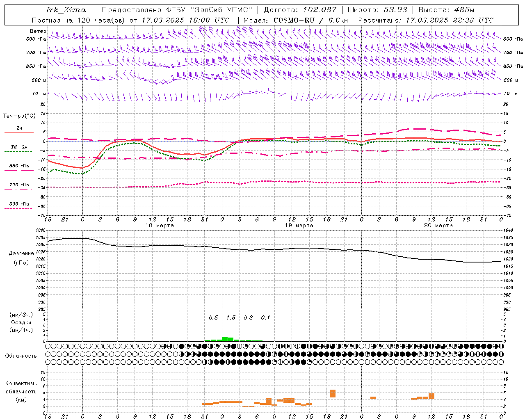Select the text Прогноз на 120 часа(ов)
This screenshot has width=525, height=420.
click(x=79, y=20)
